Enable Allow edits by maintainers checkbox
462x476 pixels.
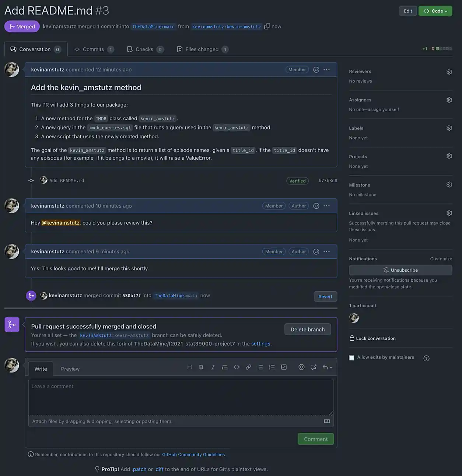pyautogui.click(x=351, y=358)
